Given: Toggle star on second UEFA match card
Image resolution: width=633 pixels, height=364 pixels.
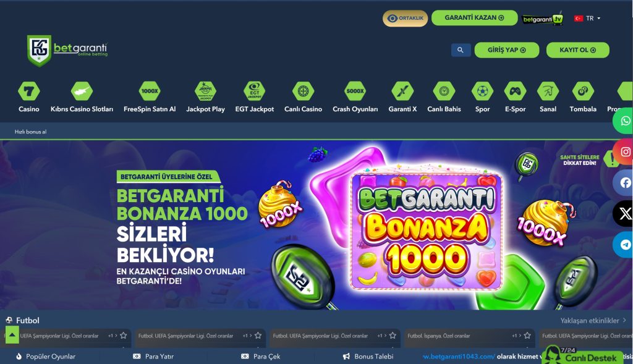Looking at the screenshot, I should (258, 336).
